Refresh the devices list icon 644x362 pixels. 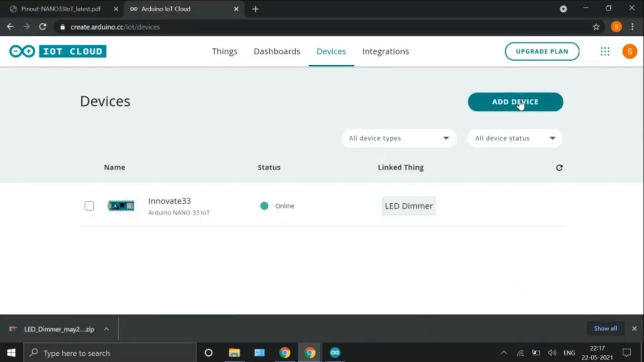tap(559, 168)
